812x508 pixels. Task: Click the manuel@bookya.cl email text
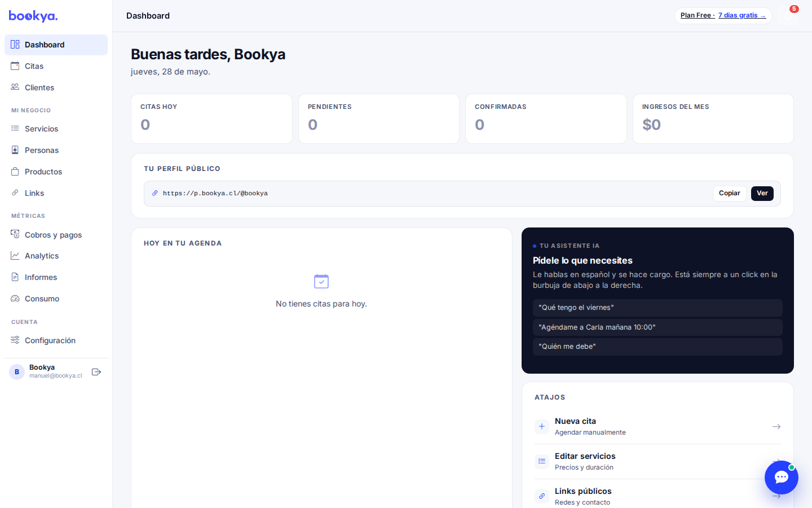[x=56, y=375]
